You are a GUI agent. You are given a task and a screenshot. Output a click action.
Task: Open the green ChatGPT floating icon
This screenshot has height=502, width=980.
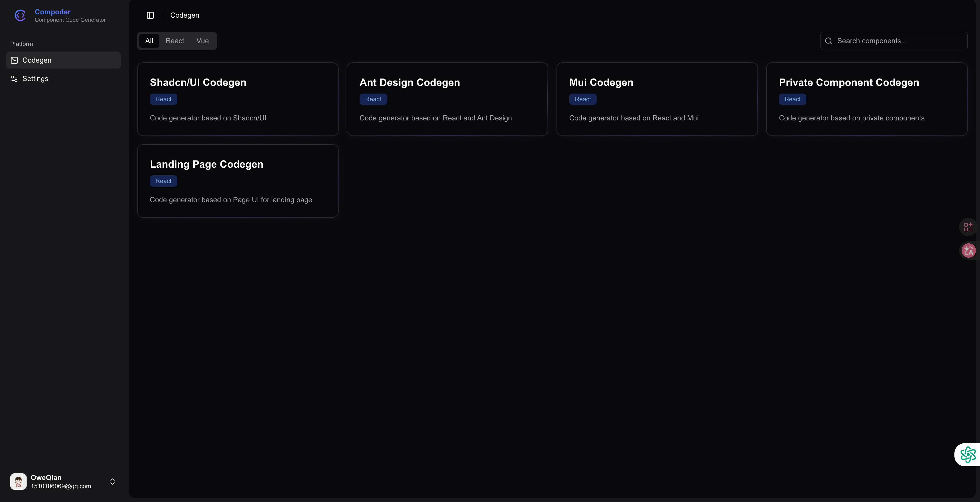click(968, 454)
